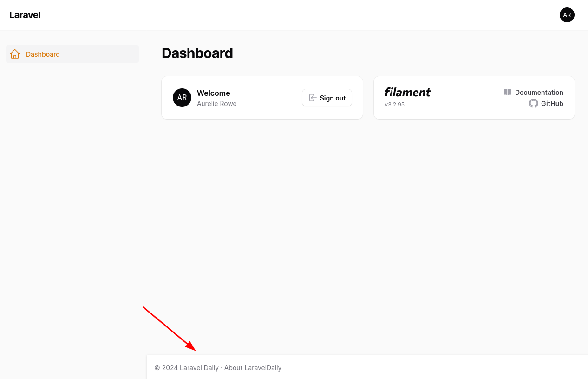Click the filament logo
Viewport: 588px width, 379px height.
pos(407,92)
